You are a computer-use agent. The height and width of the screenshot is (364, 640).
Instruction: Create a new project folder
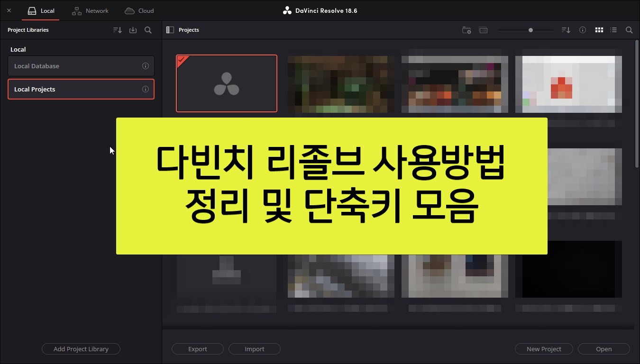tap(466, 30)
